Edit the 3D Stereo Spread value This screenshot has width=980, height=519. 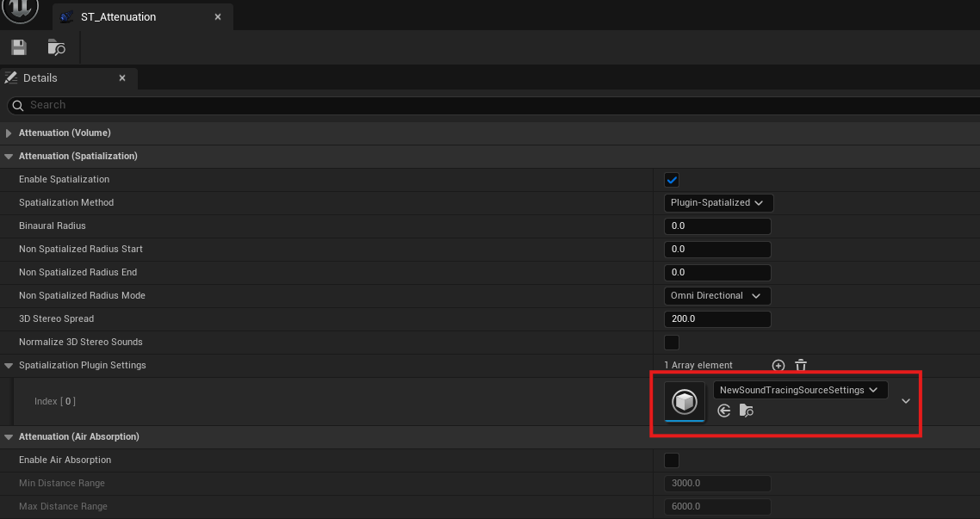[716, 319]
